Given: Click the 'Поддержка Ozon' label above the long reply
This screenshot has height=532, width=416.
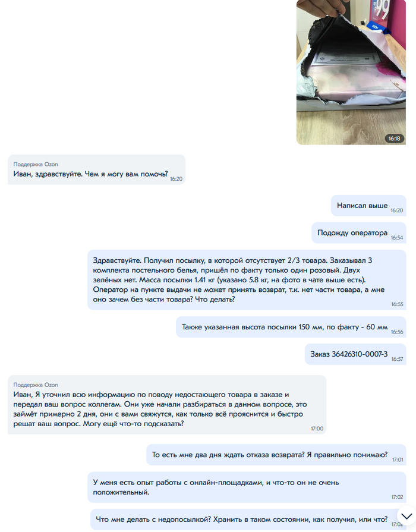Looking at the screenshot, I should click(x=36, y=385).
